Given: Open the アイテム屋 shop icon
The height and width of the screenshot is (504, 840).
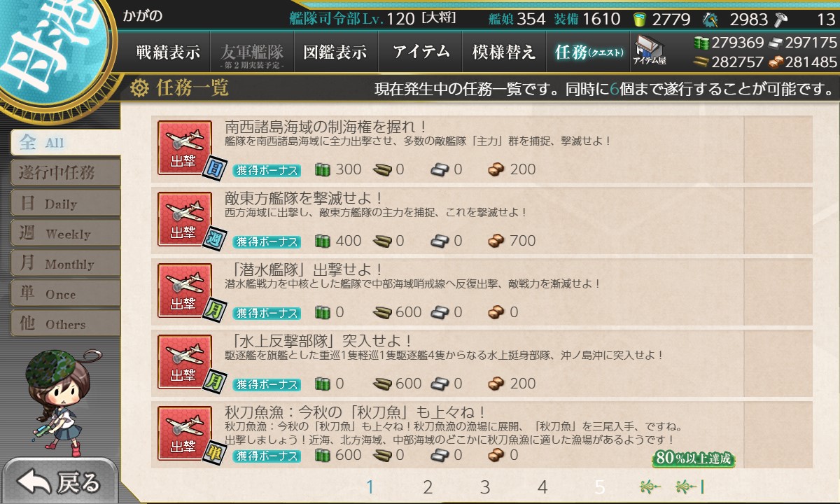Looking at the screenshot, I should (x=650, y=51).
